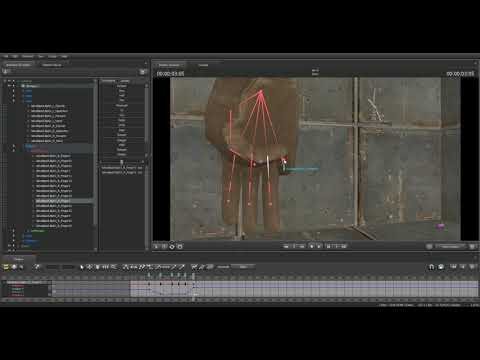
Task: Click the add animation set plus button
Action: (x=6, y=72)
